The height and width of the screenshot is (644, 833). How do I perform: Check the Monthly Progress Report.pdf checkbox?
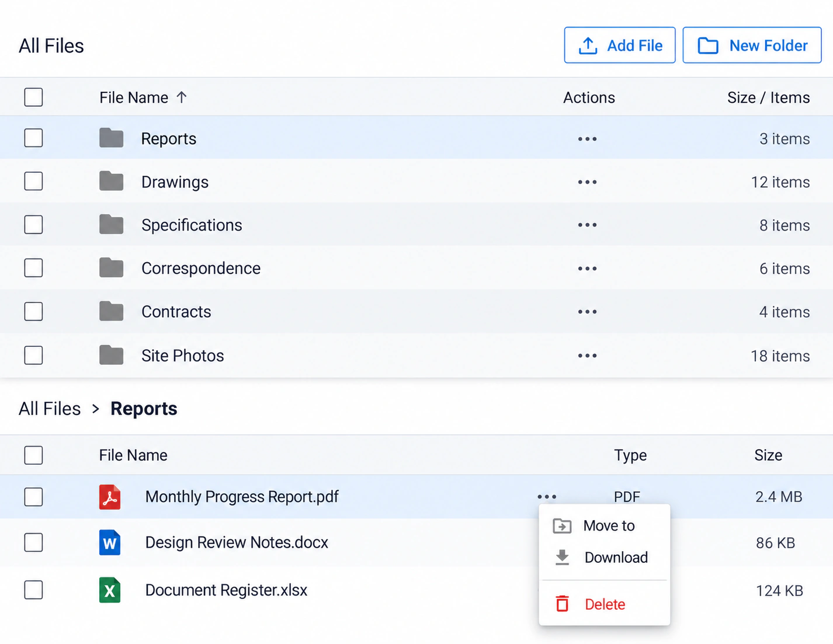coord(33,497)
